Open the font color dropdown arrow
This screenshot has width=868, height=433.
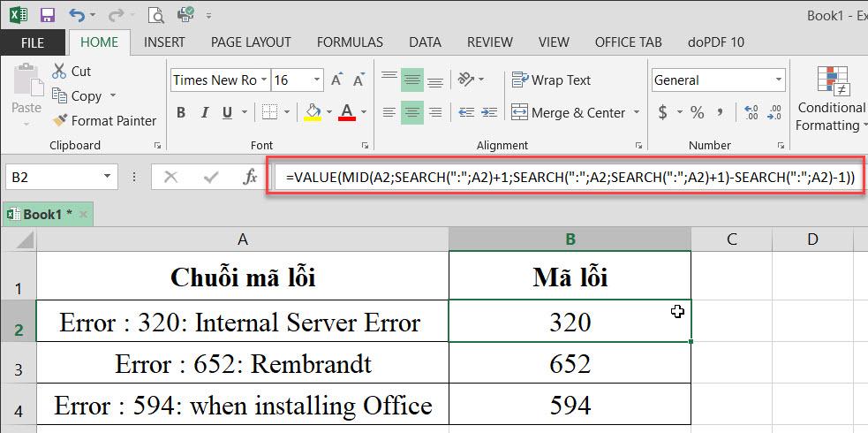coord(364,112)
